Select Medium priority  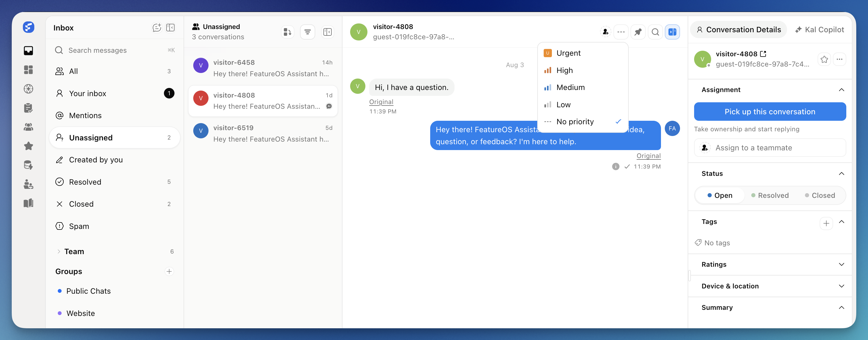(583, 88)
